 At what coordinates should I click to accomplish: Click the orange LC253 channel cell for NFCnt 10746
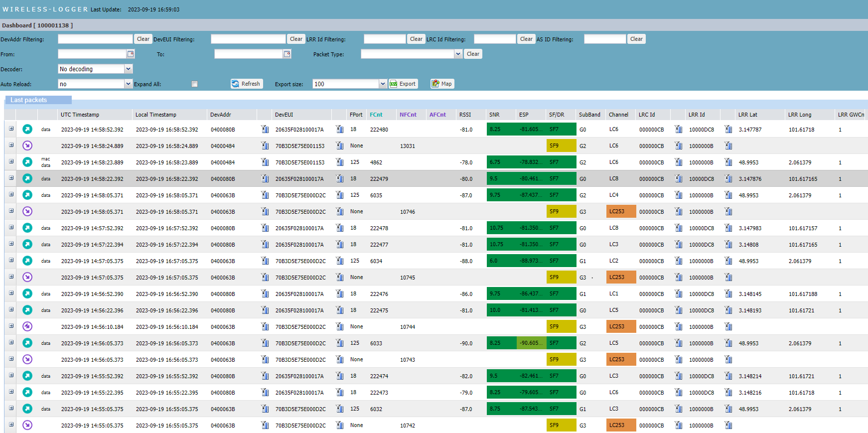[x=621, y=212]
